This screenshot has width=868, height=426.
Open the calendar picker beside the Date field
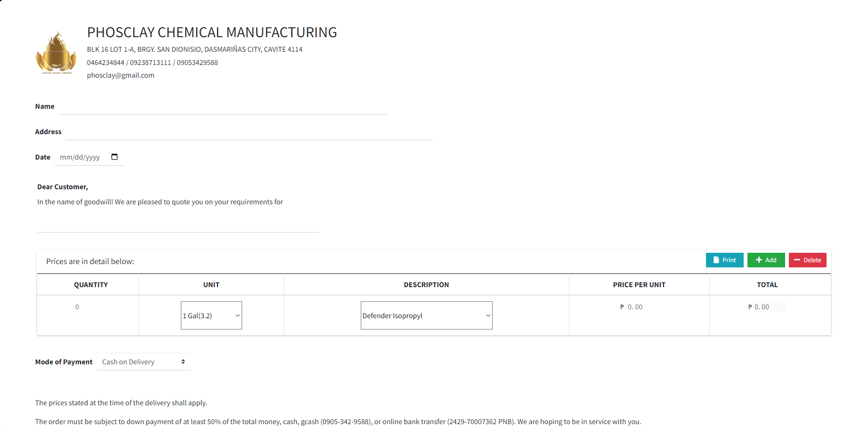pos(114,156)
